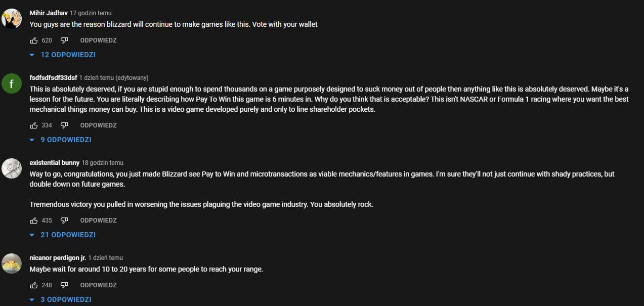The image size is (644, 306).
Task: Reply to nicanor perdigon jr. via ODPOWIEDZ
Action: click(98, 285)
